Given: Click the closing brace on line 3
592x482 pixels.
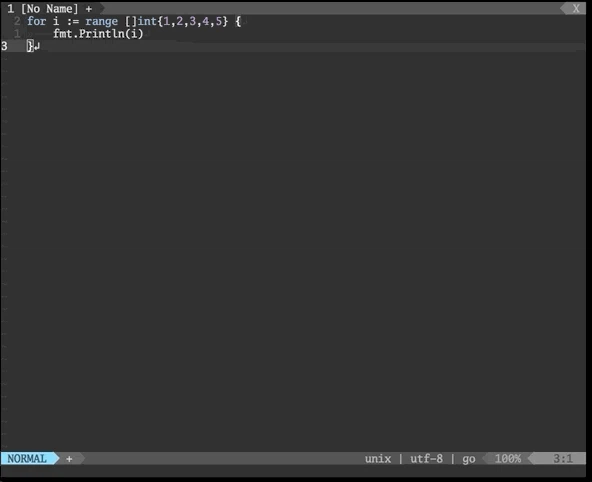Looking at the screenshot, I should point(30,46).
